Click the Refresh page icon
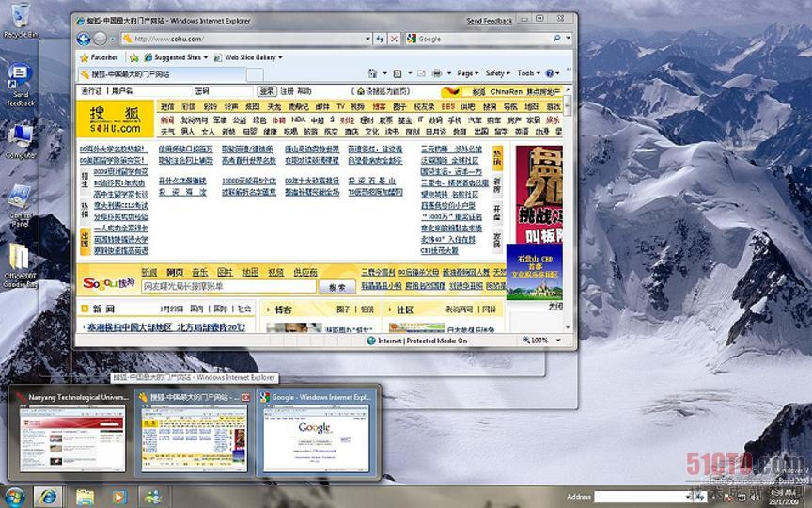 [380, 39]
